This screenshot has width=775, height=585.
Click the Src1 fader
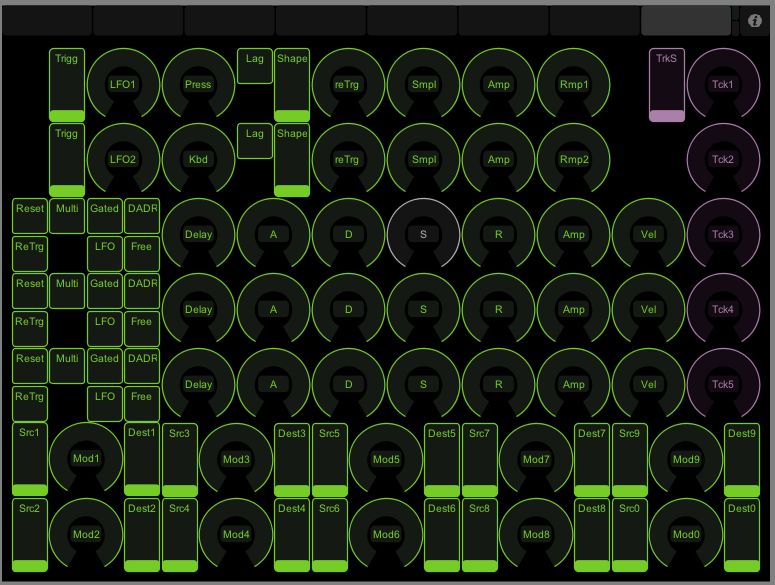(30, 459)
